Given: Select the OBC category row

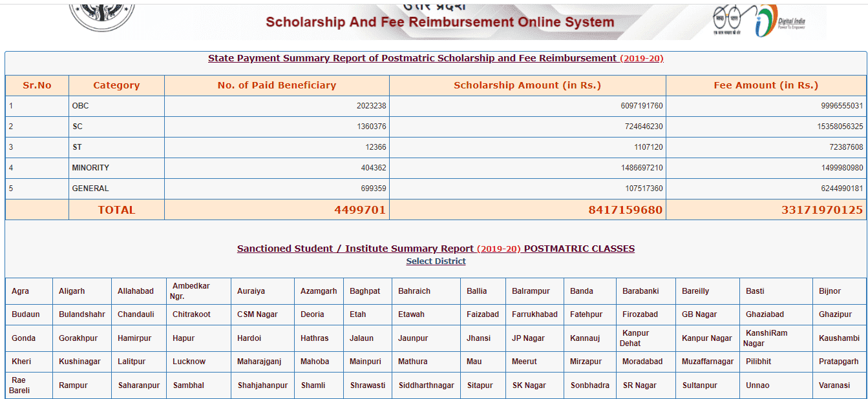Looking at the screenshot, I should click(x=79, y=106).
